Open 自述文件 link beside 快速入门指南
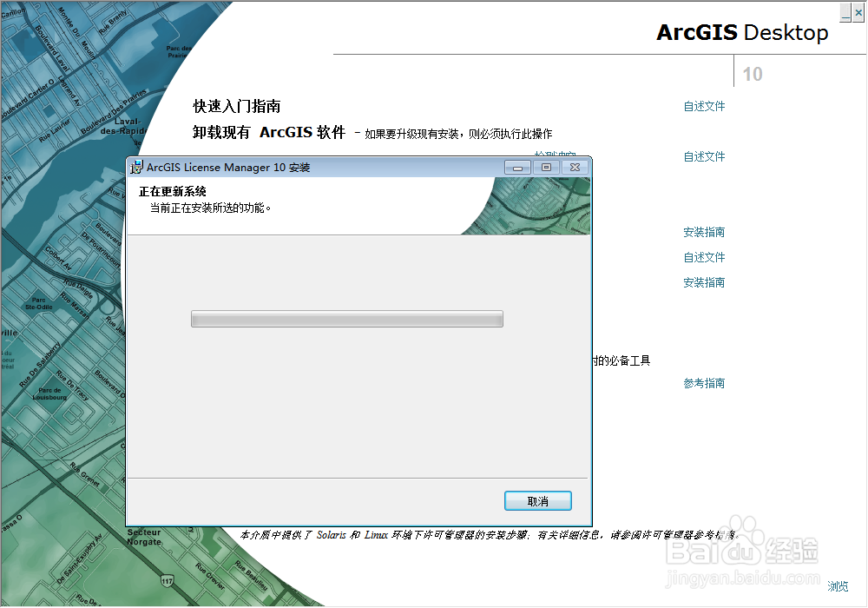 coord(704,106)
